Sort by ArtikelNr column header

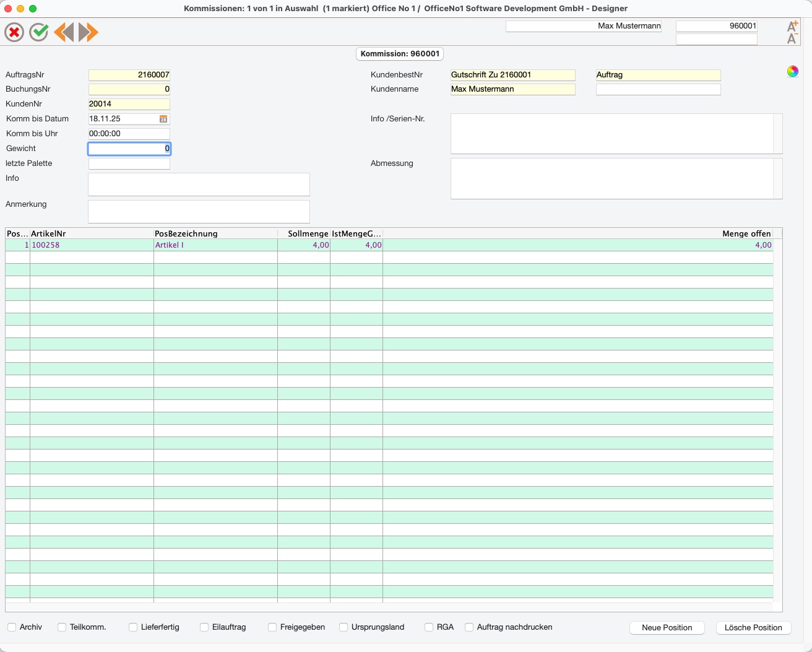(x=92, y=233)
